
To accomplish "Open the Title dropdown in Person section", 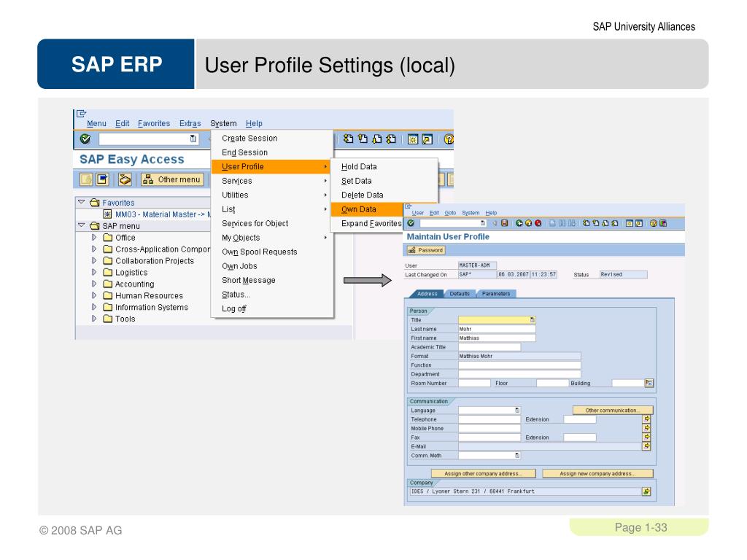I will (532, 320).
